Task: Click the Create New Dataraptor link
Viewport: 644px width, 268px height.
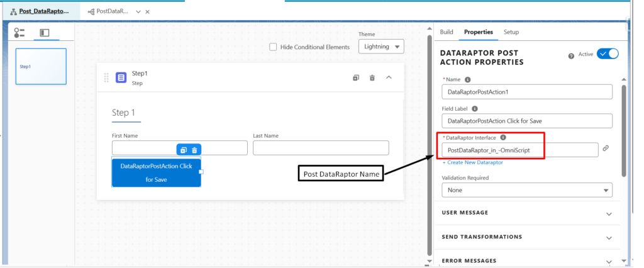Action: [473, 162]
